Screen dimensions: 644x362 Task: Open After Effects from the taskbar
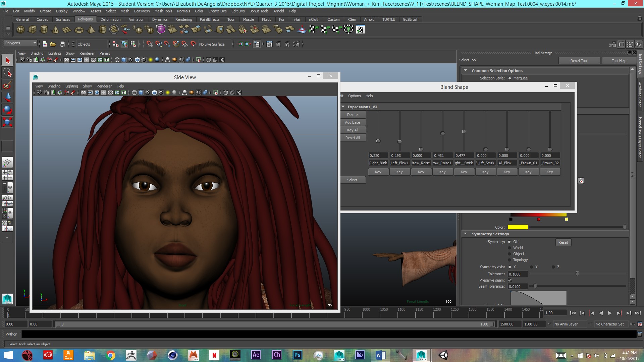[256, 355]
